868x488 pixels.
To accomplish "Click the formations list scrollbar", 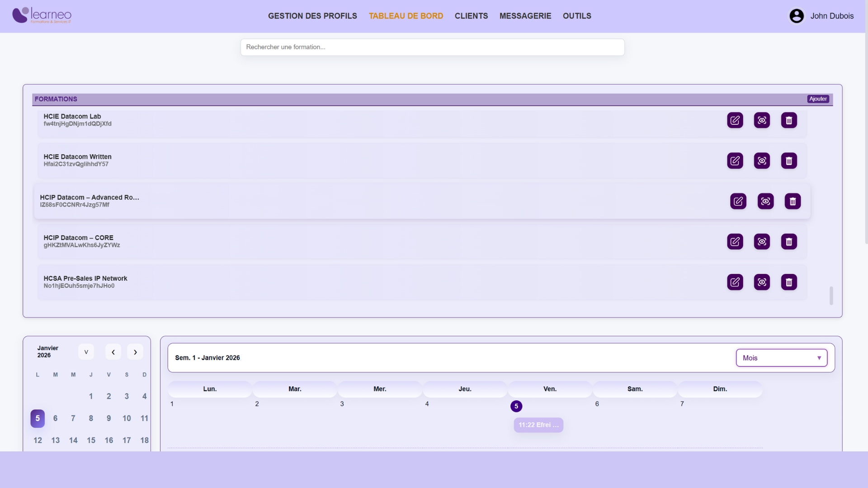I will tap(831, 296).
